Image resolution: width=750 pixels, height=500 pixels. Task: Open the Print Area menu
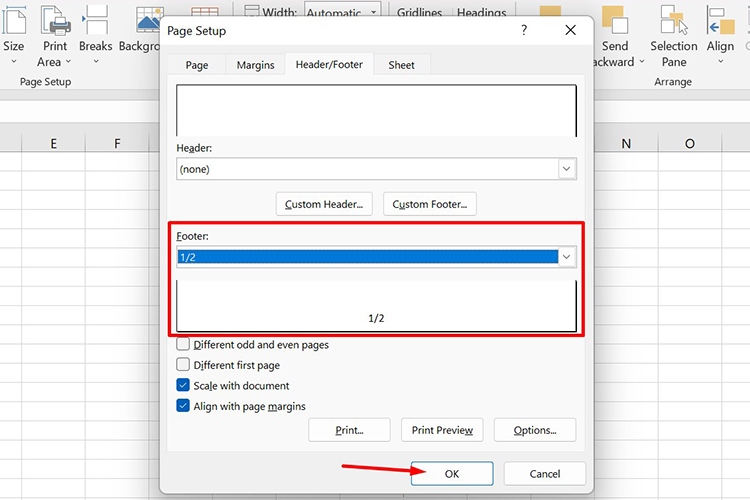coord(55,36)
